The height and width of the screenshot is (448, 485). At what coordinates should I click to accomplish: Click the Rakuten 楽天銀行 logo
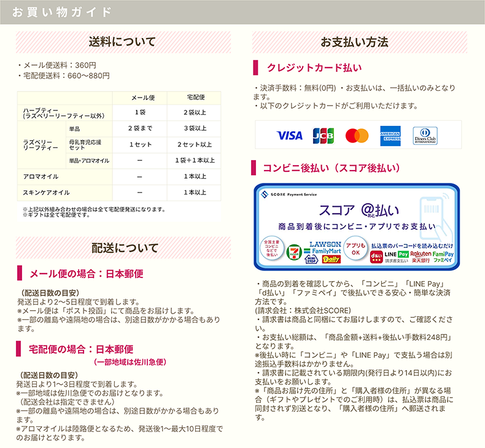coord(421,254)
